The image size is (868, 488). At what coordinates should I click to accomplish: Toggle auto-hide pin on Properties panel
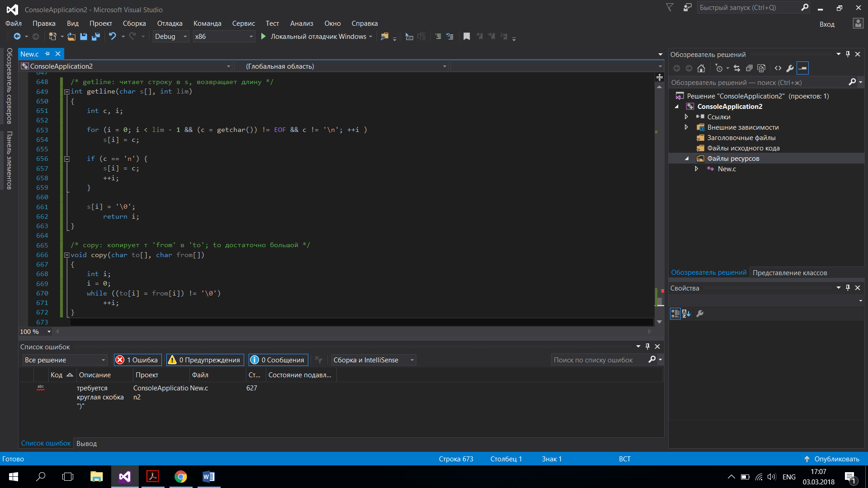848,288
